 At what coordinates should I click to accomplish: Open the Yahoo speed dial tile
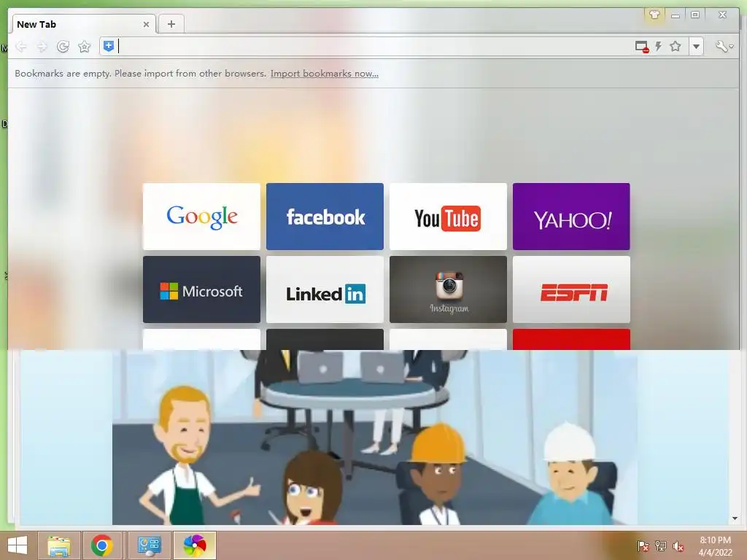tap(571, 216)
